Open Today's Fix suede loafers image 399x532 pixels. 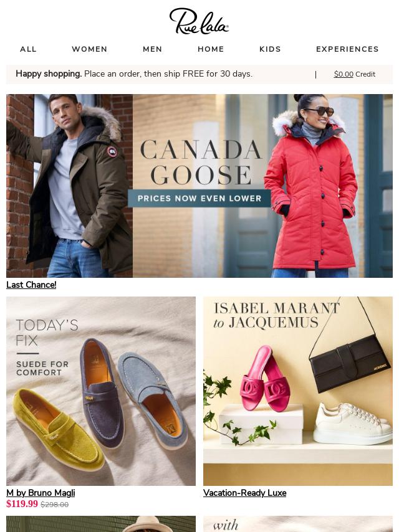coord(101,391)
